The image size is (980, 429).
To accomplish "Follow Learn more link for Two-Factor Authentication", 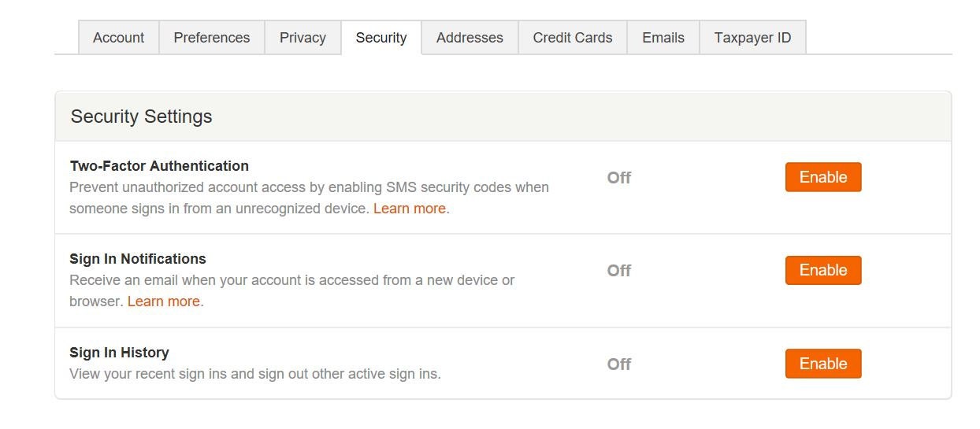I will click(x=410, y=209).
